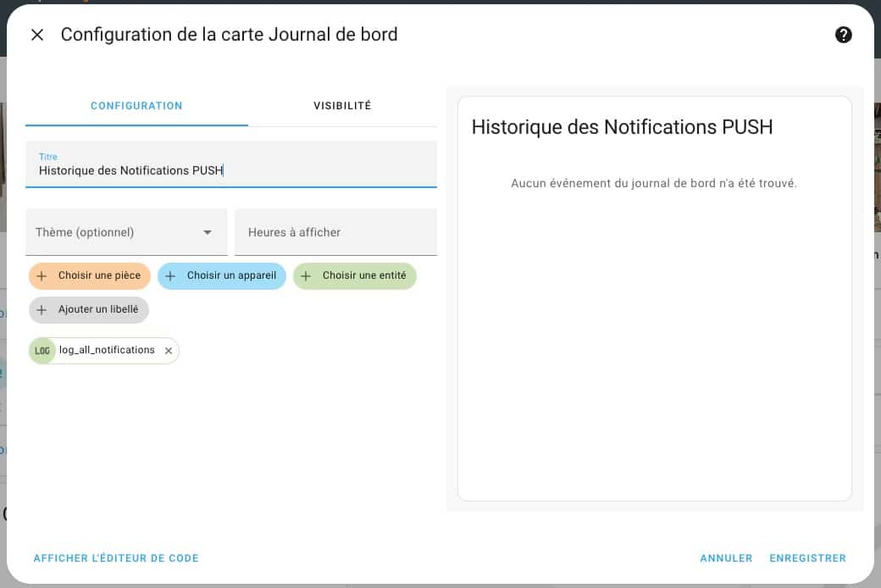The width and height of the screenshot is (881, 588).
Task: Focus the Heures à afficher field
Action: point(335,232)
